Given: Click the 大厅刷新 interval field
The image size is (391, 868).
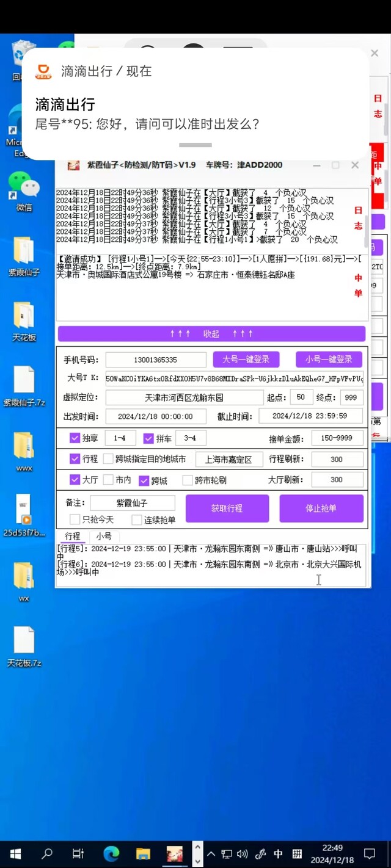Looking at the screenshot, I should click(x=337, y=480).
